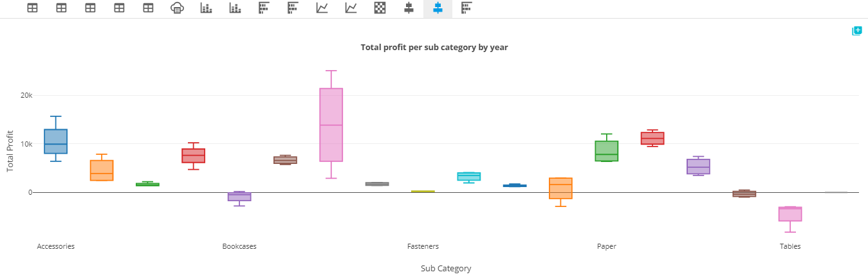Image resolution: width=868 pixels, height=279 pixels.
Task: Switch to the first horizontal bar chart icon
Action: (264, 8)
